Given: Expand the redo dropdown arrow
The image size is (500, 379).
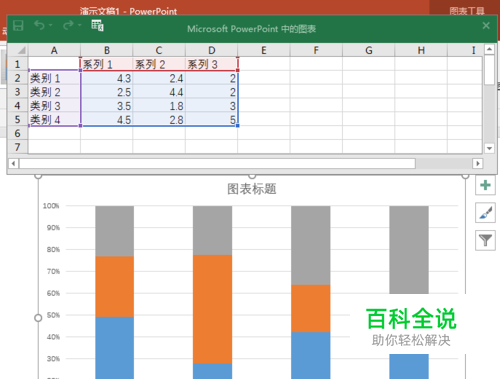Looking at the screenshot, I should tap(79, 25).
